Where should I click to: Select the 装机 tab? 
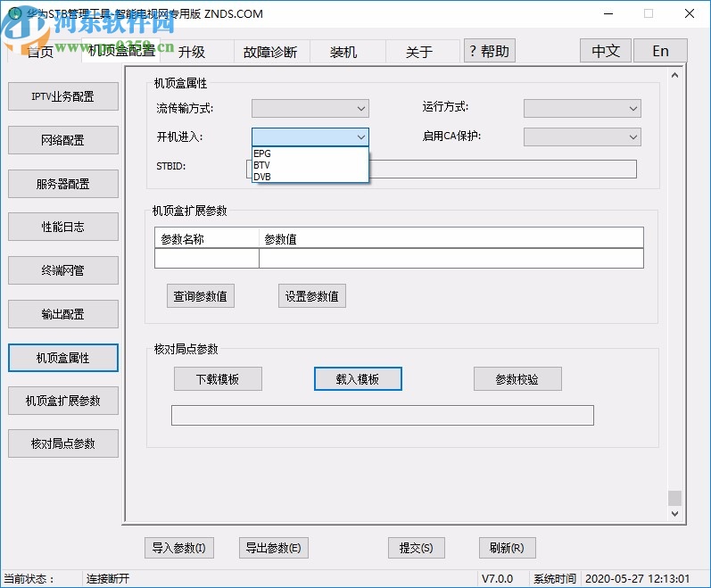tap(343, 52)
